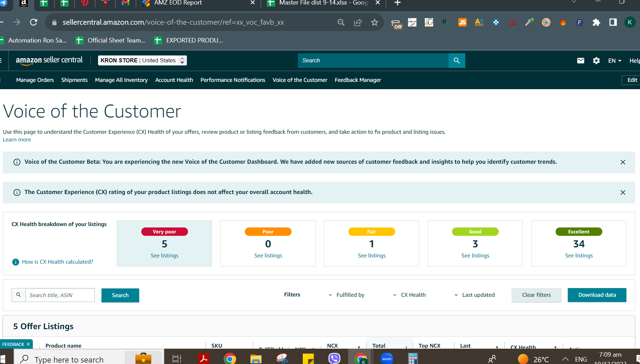See listings with Good CX Health
Viewport: 640px width, 364px height.
[x=475, y=256]
